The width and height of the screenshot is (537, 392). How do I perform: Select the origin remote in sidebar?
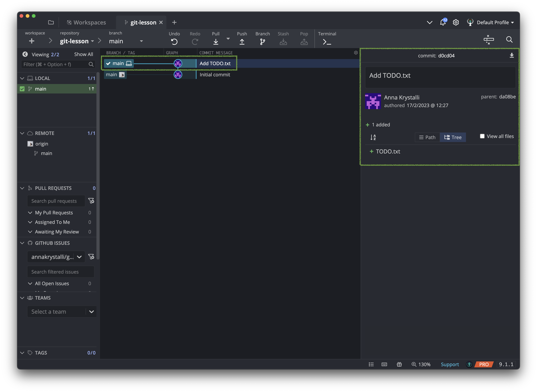click(41, 144)
